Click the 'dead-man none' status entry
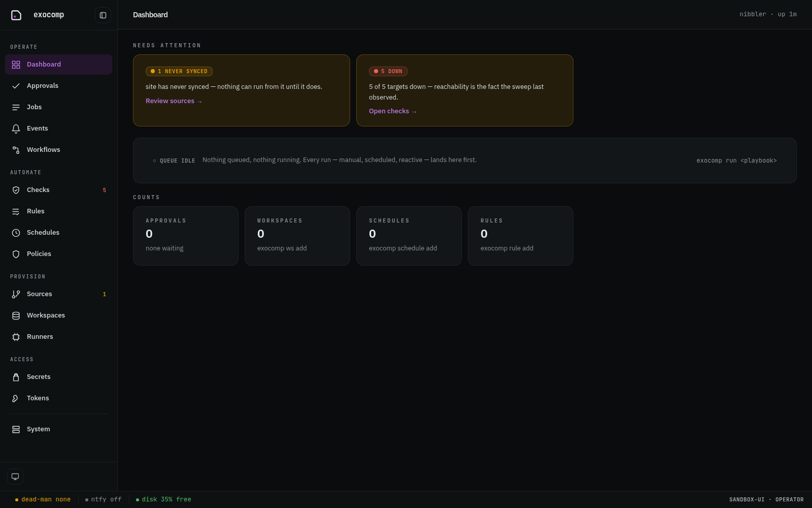This screenshot has height=508, width=812. point(43,500)
